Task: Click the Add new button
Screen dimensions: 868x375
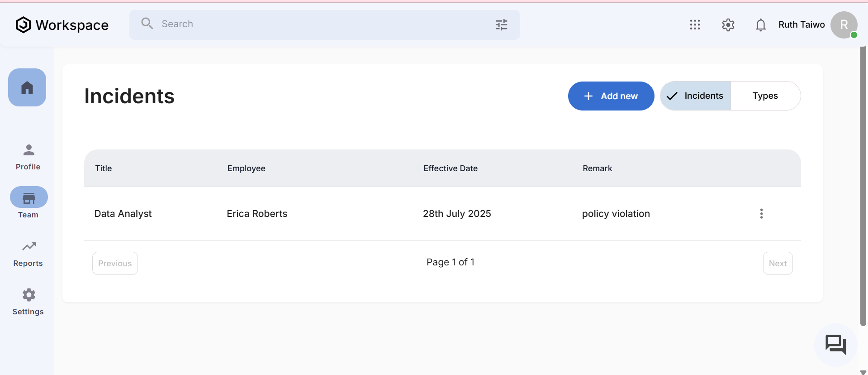Action: click(611, 96)
